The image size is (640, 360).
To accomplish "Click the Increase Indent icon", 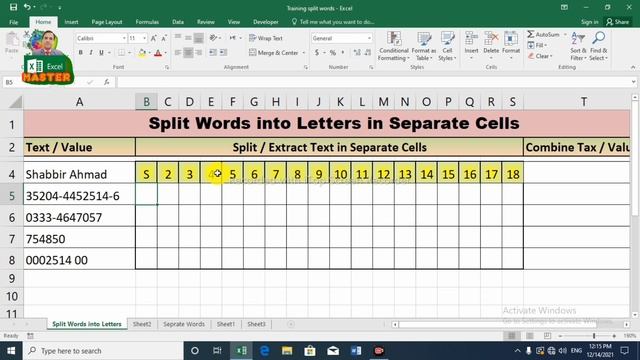I will (223, 53).
